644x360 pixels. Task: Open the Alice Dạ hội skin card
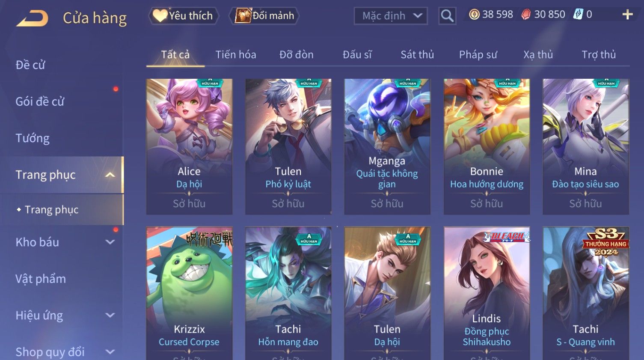(x=189, y=146)
